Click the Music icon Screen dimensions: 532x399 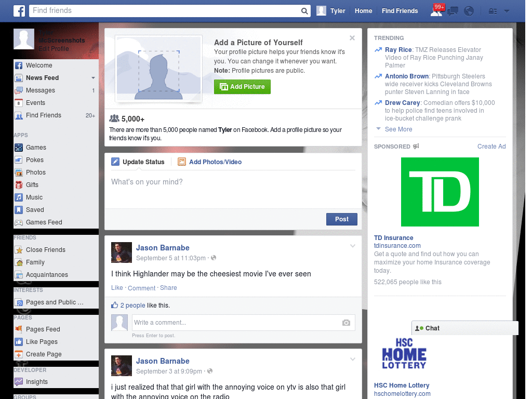[x=19, y=197]
